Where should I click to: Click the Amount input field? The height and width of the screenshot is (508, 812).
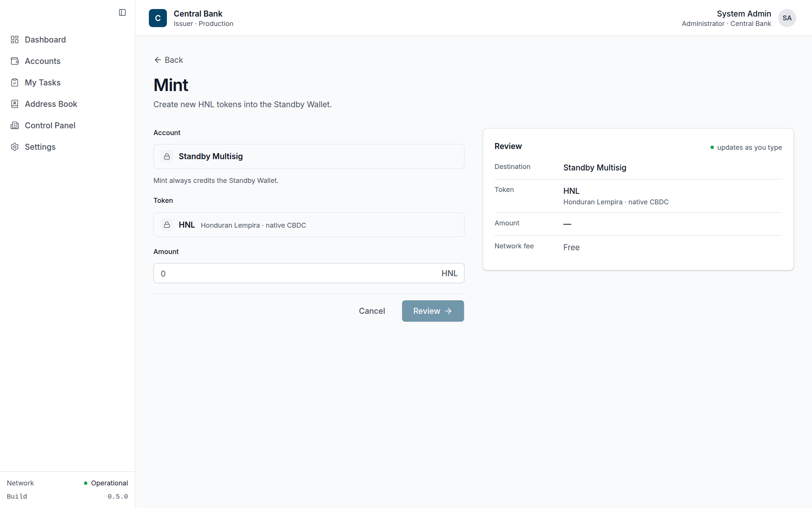[x=309, y=273]
